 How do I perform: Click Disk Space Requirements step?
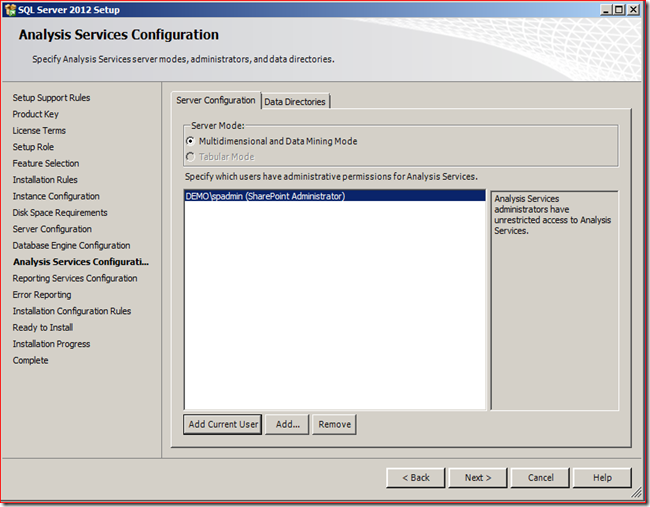click(x=60, y=213)
